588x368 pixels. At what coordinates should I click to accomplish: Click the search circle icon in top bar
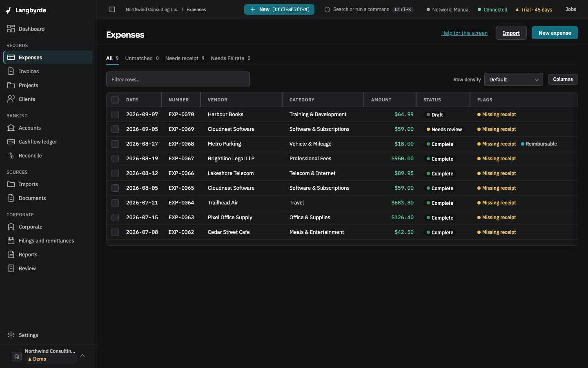coord(327,9)
